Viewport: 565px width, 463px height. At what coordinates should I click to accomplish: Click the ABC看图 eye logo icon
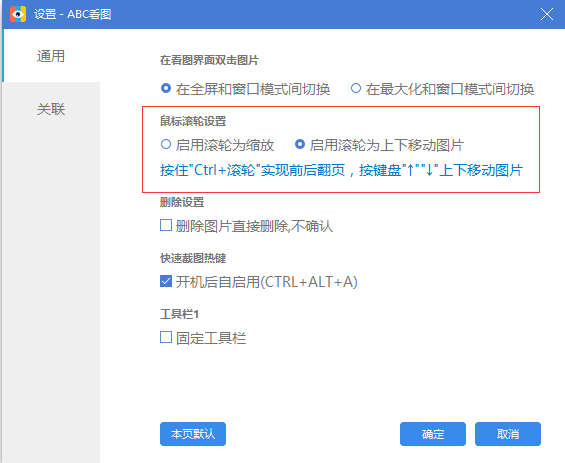coord(18,14)
